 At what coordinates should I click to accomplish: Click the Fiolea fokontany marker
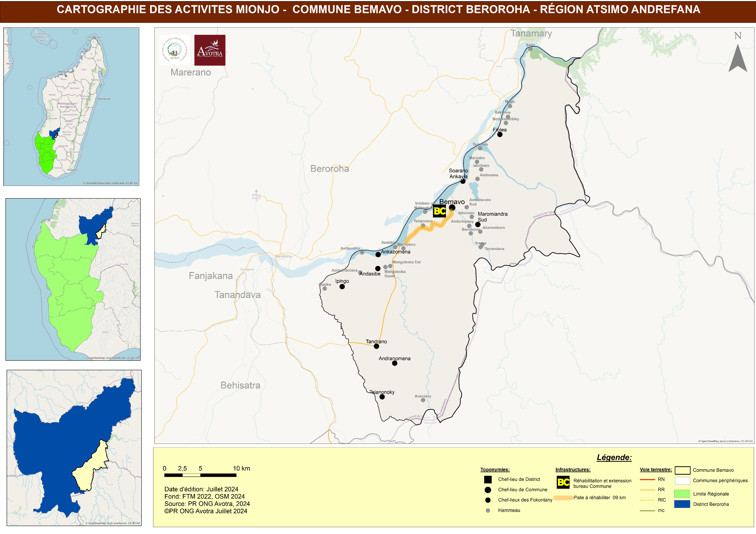(500, 134)
